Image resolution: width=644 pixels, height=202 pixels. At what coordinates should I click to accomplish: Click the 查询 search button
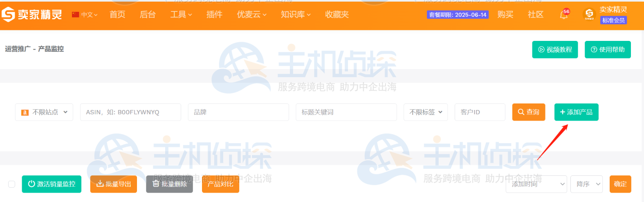pos(529,112)
